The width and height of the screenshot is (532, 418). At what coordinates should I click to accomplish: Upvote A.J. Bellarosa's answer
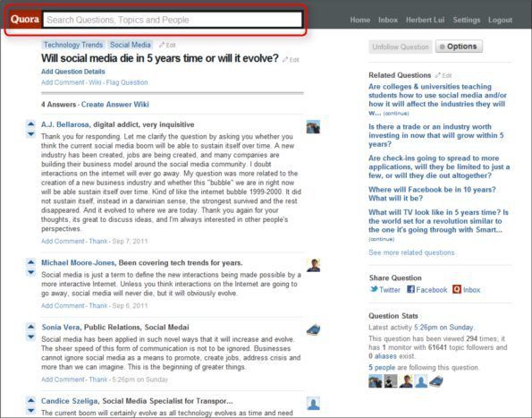31,124
